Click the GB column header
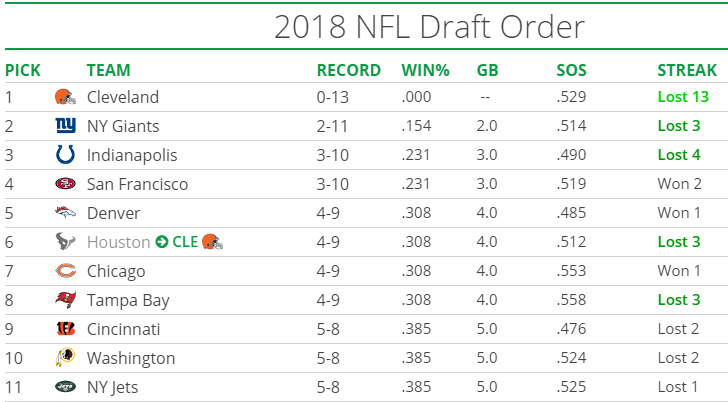Screen dimensions: 728x402 coord(488,70)
